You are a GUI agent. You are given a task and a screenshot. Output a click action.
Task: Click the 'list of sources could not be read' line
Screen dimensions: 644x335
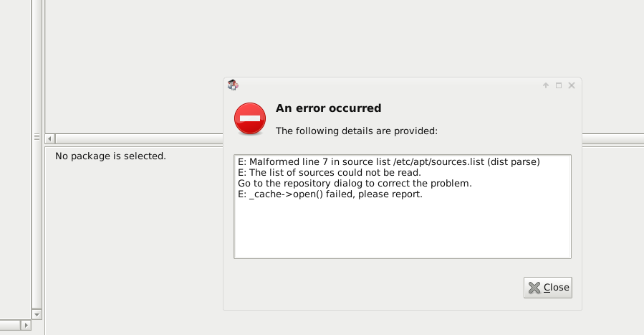[330, 173]
